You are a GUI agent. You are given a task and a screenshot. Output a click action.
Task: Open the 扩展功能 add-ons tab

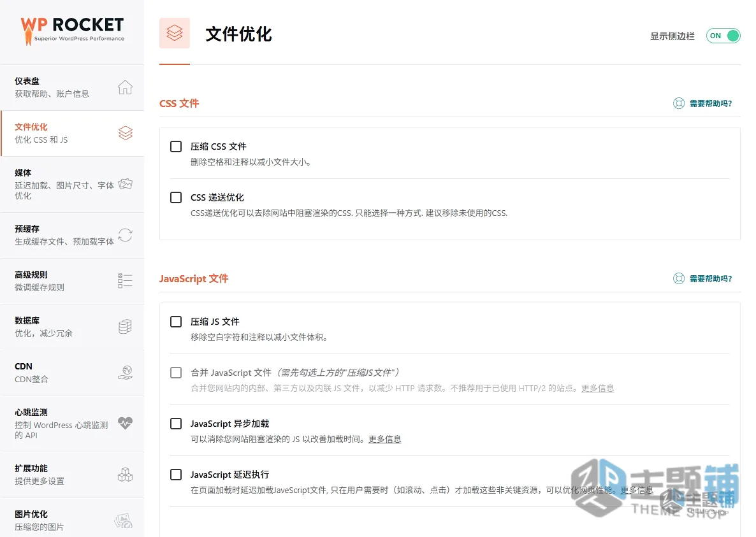click(72, 475)
